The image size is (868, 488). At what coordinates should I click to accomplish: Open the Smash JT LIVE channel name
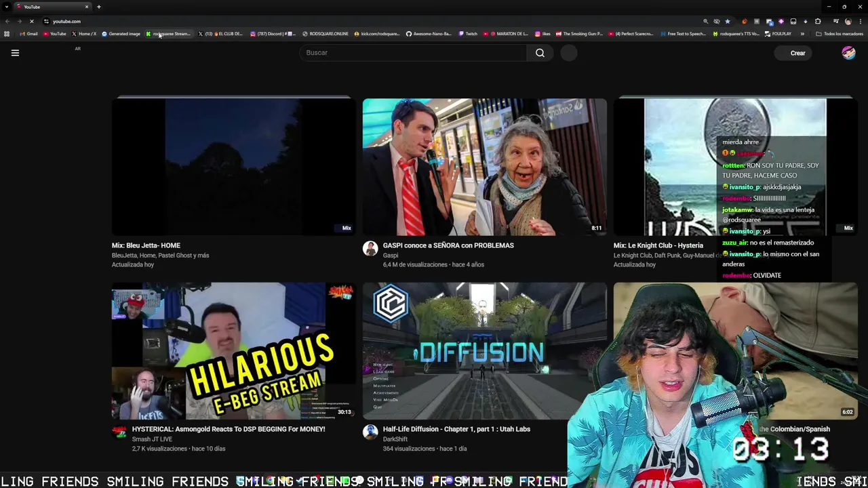(152, 439)
